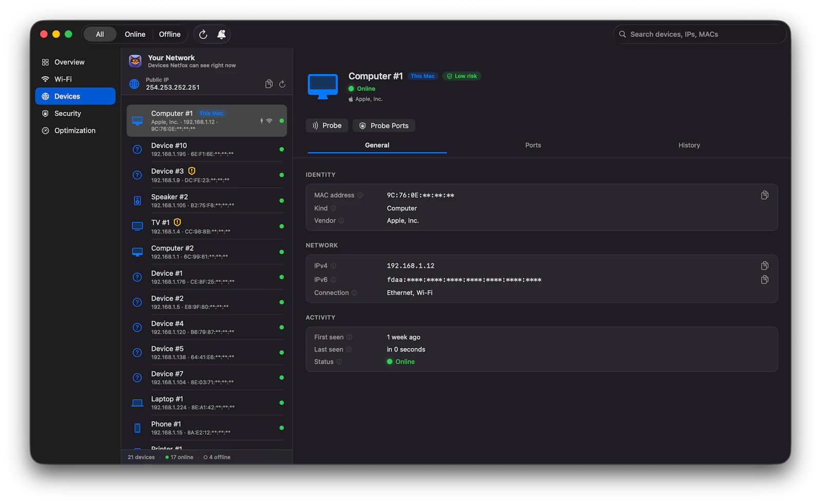Show info for Vendor field
This screenshot has width=821, height=504.
(x=342, y=221)
